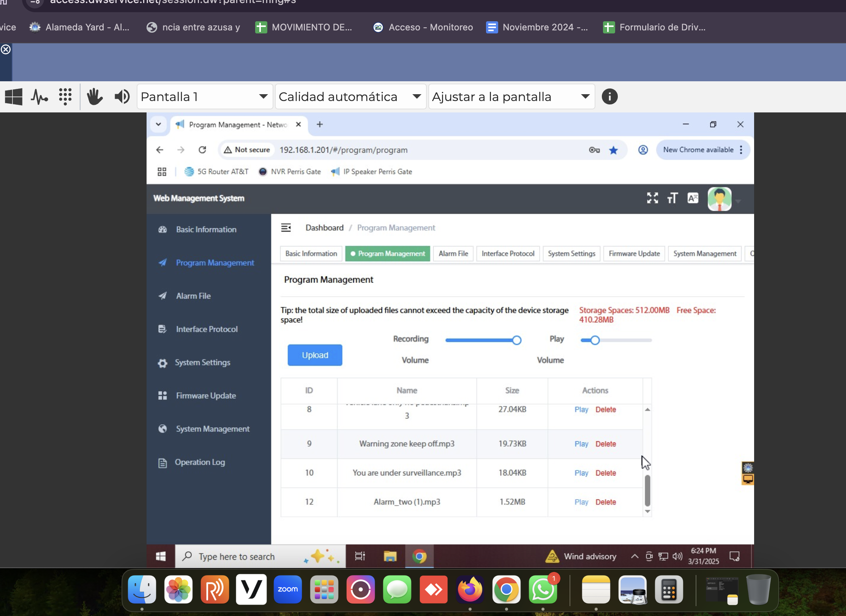Open a new tab in remote Chrome

320,125
